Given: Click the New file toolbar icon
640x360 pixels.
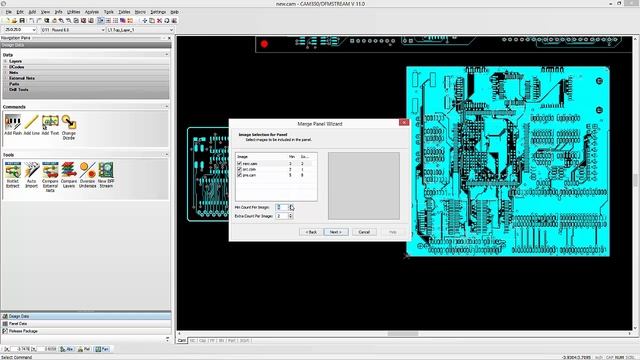Looking at the screenshot, I should coord(7,20).
